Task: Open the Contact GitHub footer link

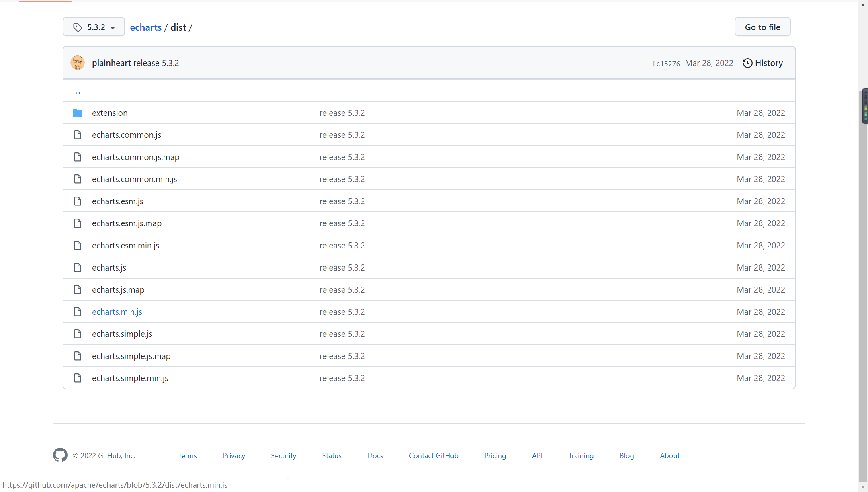Action: [x=434, y=455]
